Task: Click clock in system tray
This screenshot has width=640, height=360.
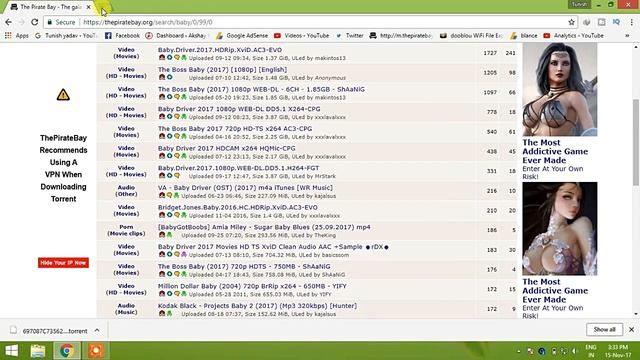Action: (x=618, y=351)
